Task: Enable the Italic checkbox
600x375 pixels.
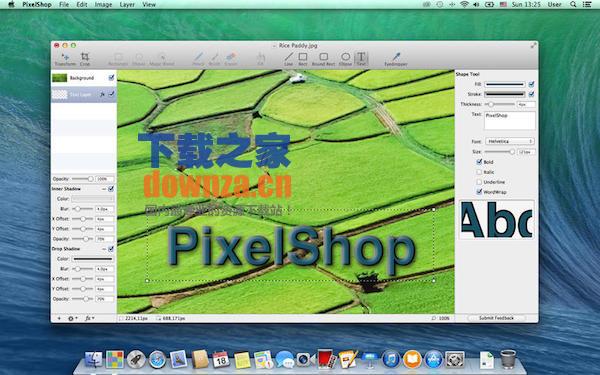Action: tap(479, 172)
